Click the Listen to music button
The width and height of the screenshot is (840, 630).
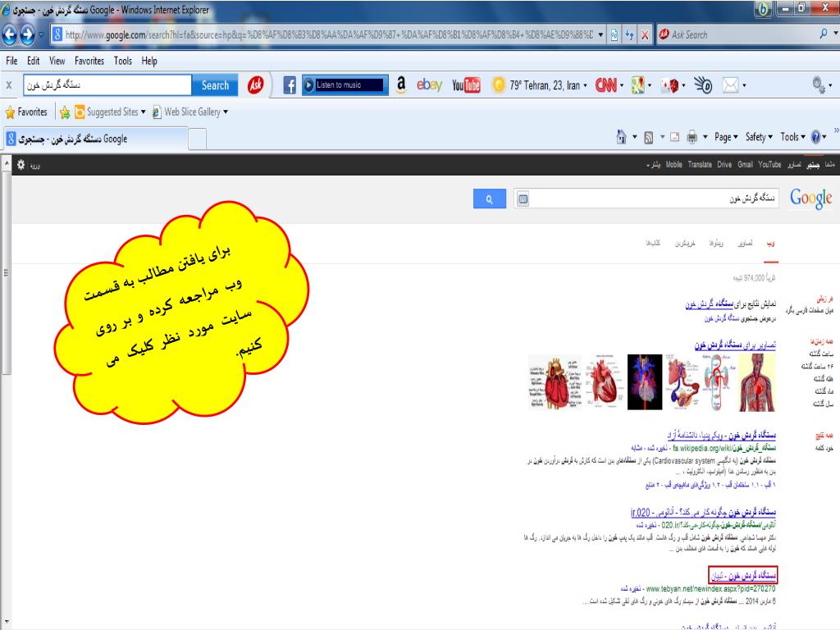click(345, 85)
